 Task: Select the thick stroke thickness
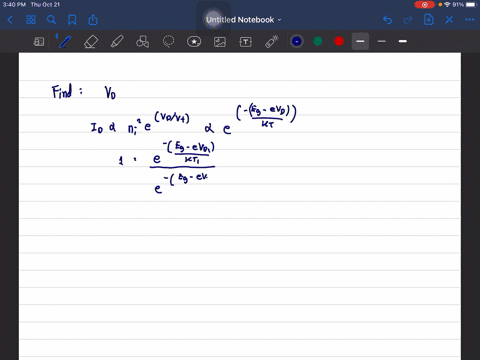[403, 41]
